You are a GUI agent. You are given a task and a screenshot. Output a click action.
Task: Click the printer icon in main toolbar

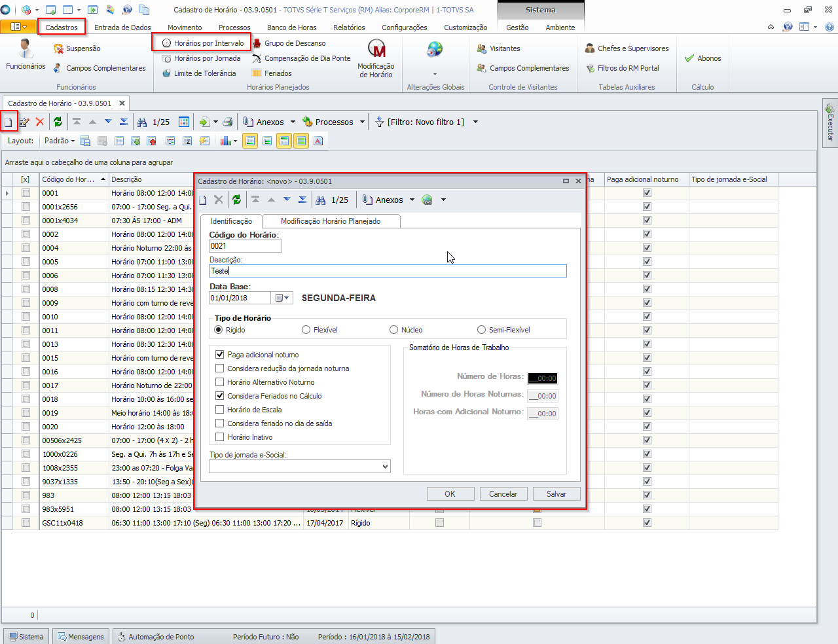(x=227, y=122)
